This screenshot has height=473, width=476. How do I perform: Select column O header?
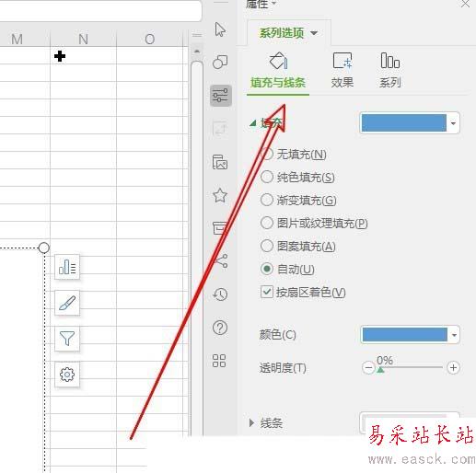[x=150, y=39]
